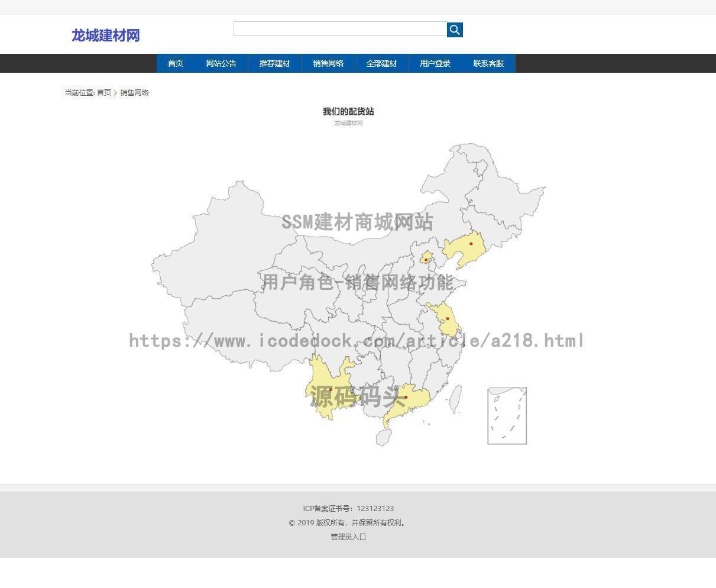This screenshot has width=716, height=588.
Task: Select 推荐建材 from the navigation bar
Action: 274,63
